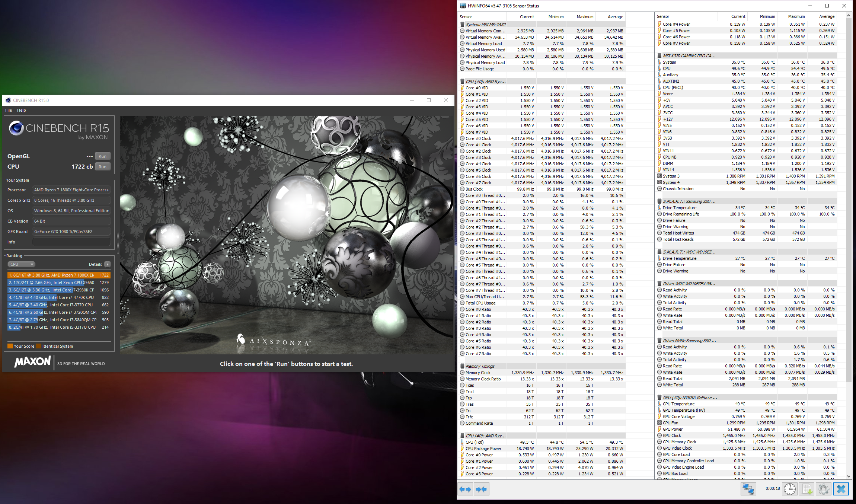Click the CB Version field showing 64 Bit
The height and width of the screenshot is (504, 856).
[x=71, y=221]
